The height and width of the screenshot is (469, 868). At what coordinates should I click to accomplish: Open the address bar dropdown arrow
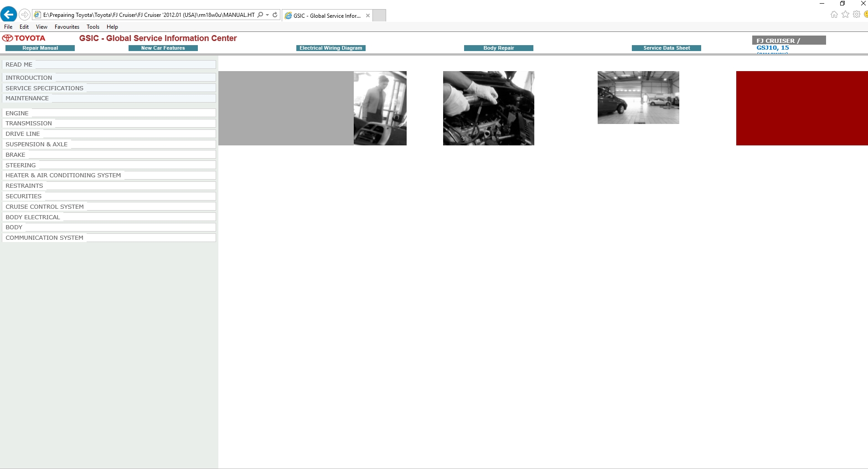pyautogui.click(x=268, y=15)
